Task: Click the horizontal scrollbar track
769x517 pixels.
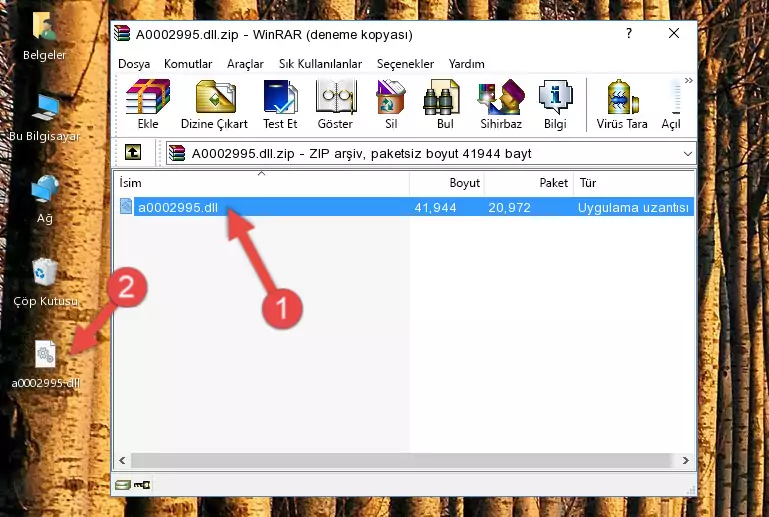Action: pos(401,460)
